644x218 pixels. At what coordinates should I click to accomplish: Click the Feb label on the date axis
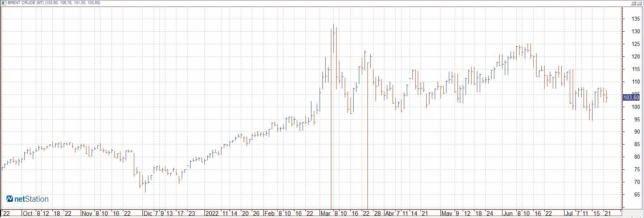click(269, 213)
